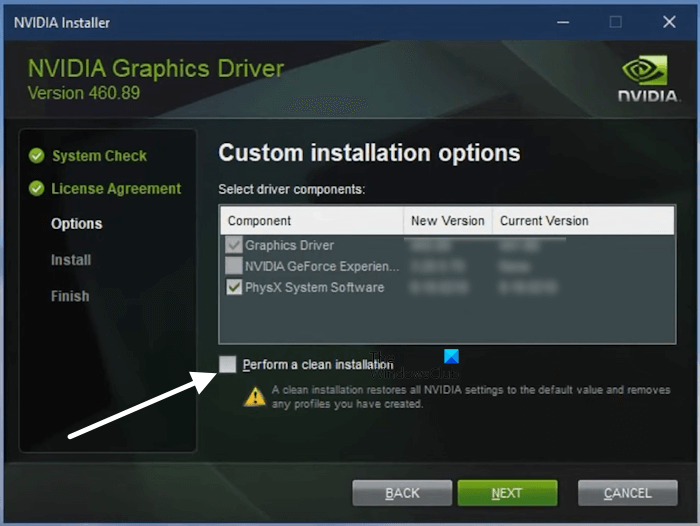Viewport: 700px width, 526px height.
Task: Close the NVIDIA Installer window
Action: coord(669,22)
